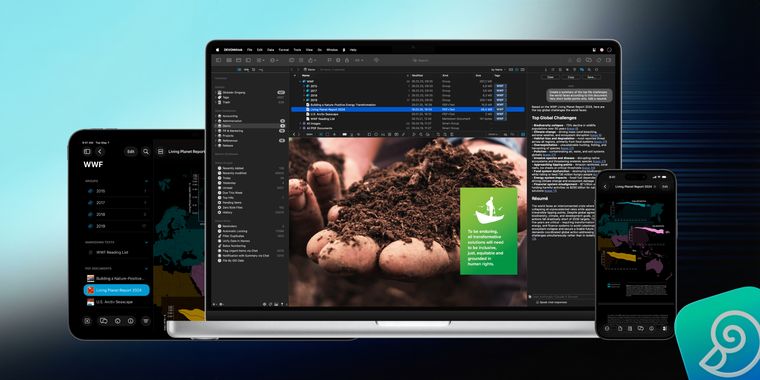Open the Accounting database in the sidebar
760x380 pixels.
pyautogui.click(x=250, y=116)
